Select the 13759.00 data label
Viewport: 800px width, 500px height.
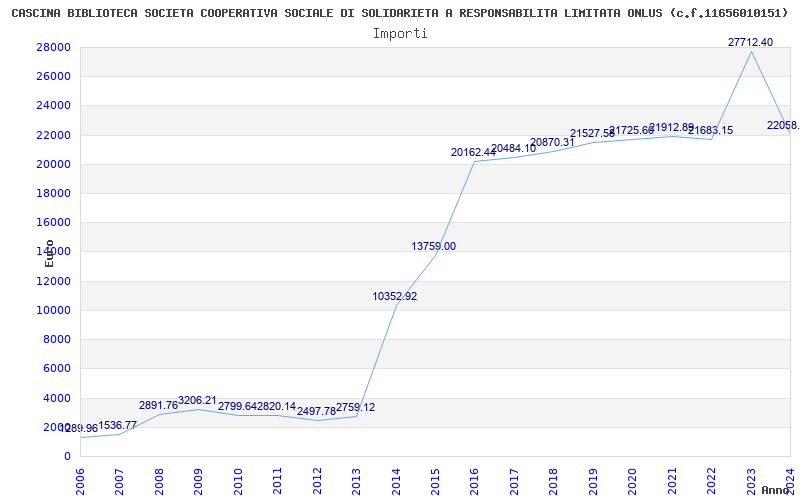pos(434,246)
